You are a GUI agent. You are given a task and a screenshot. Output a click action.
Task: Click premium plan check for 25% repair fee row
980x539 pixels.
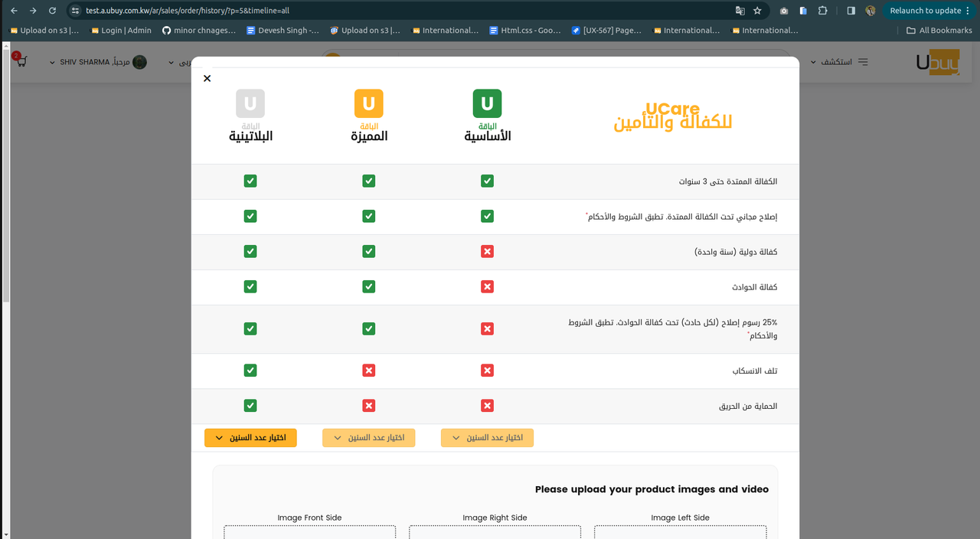point(368,328)
